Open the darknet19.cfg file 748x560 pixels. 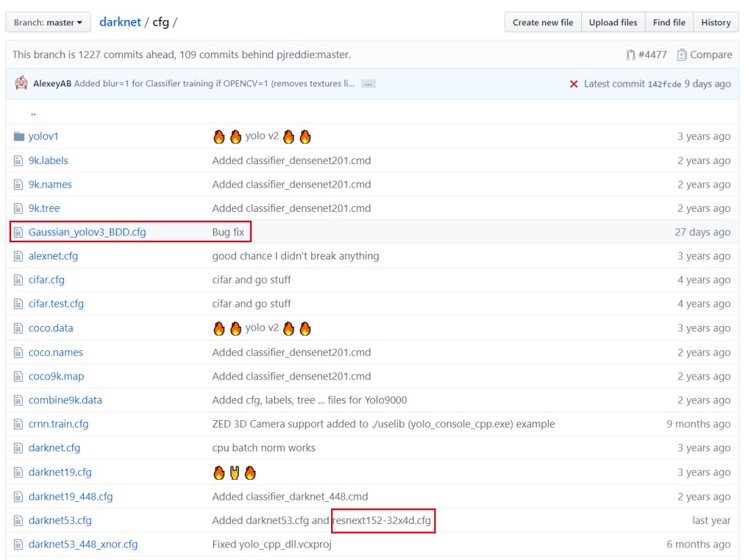(x=60, y=472)
